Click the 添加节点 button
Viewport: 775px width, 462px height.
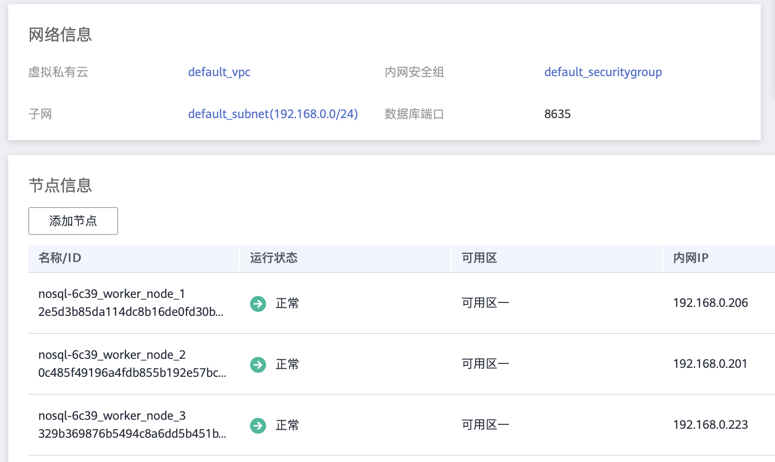pyautogui.click(x=73, y=221)
